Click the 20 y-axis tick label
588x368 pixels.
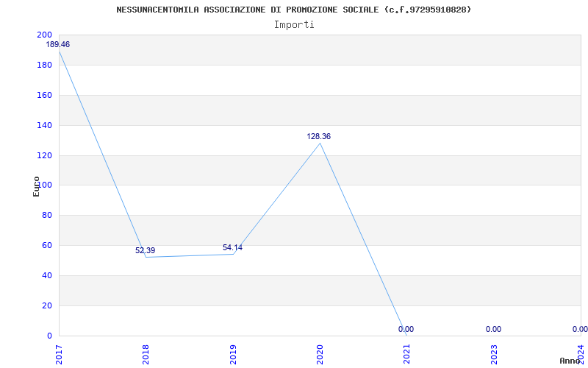pyautogui.click(x=47, y=305)
